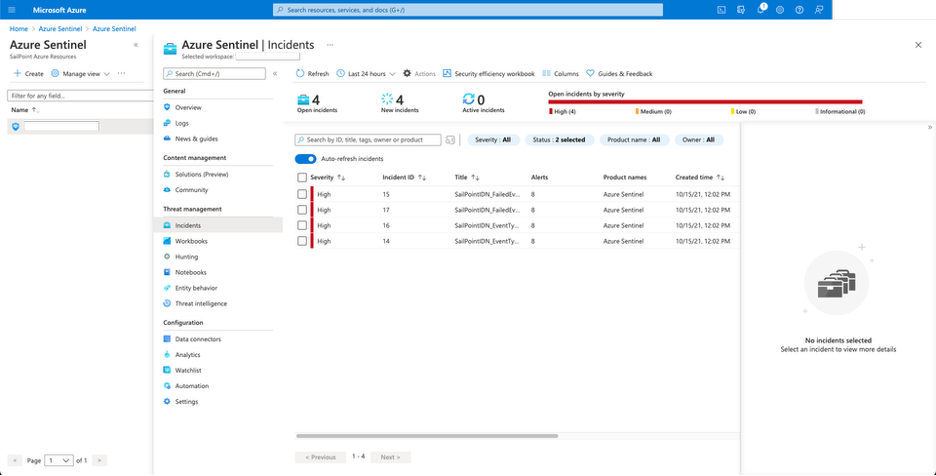Click the Data connectors icon
Screen dimensions: 936x476
click(167, 339)
